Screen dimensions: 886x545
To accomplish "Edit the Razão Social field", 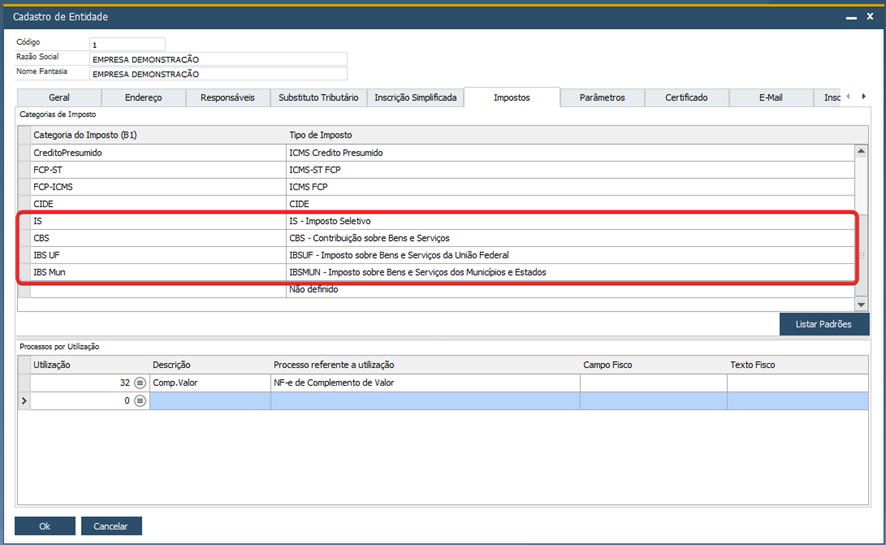I will tap(217, 59).
